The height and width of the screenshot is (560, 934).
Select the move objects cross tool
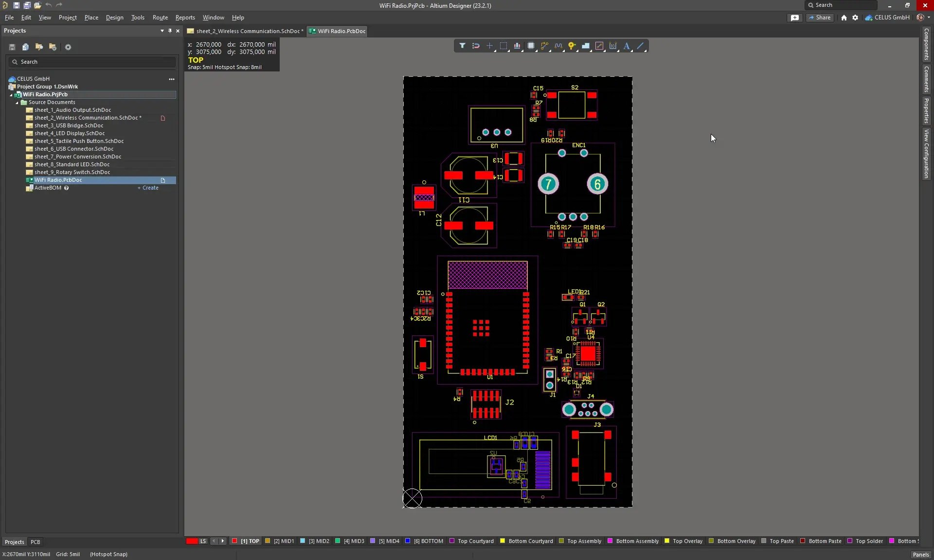pos(489,46)
